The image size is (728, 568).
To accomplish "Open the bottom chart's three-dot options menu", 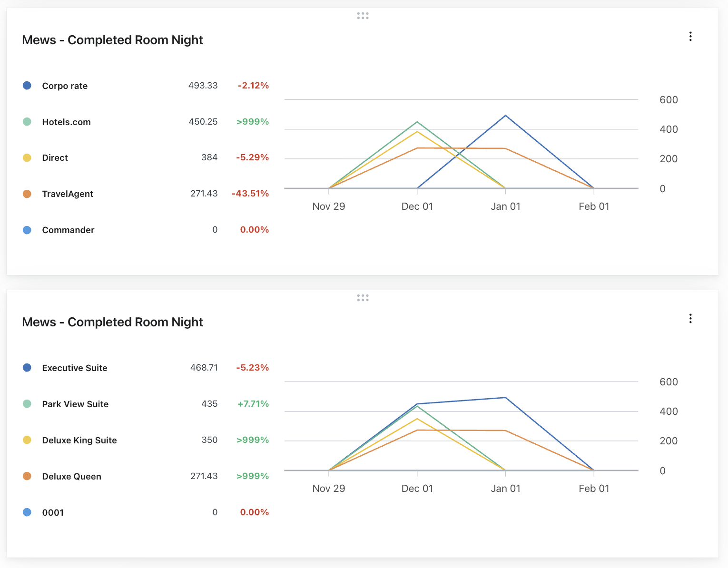I will tap(690, 319).
